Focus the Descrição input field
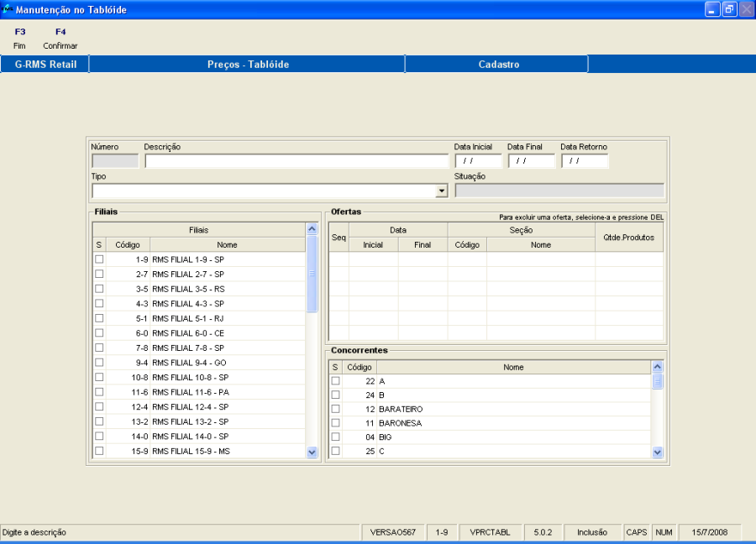 click(297, 161)
